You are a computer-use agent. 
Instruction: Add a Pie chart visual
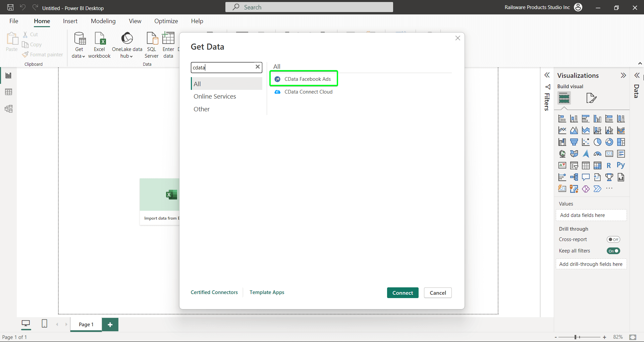(x=597, y=142)
